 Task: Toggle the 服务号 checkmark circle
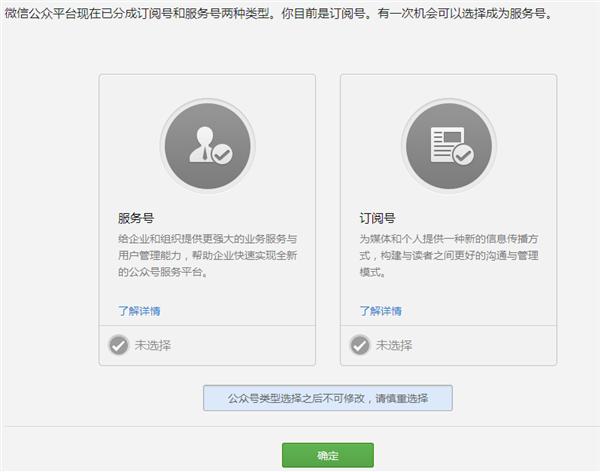[x=119, y=345]
